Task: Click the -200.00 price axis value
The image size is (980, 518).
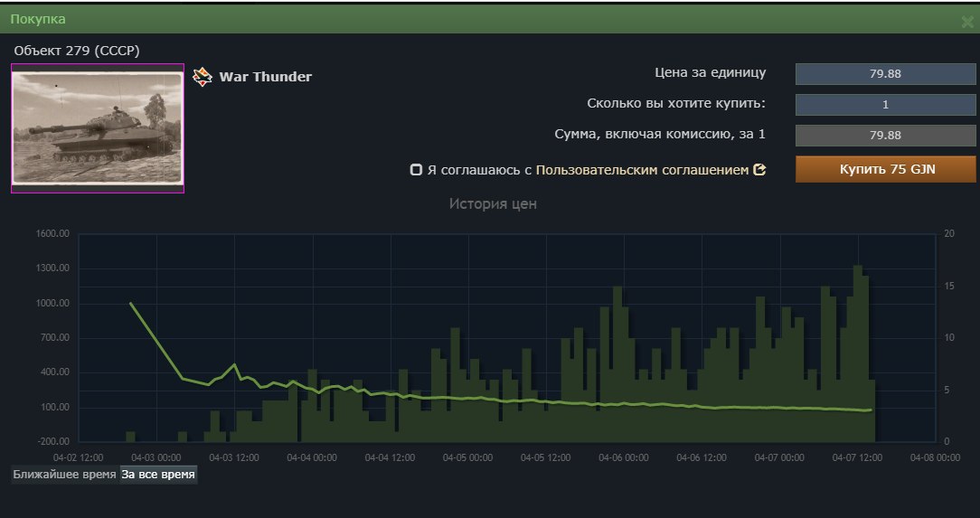Action: pyautogui.click(x=52, y=441)
